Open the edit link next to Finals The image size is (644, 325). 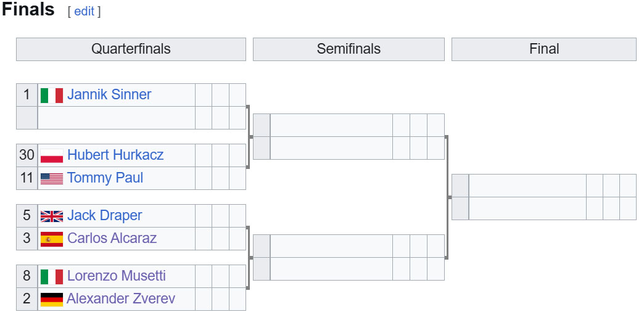[84, 11]
